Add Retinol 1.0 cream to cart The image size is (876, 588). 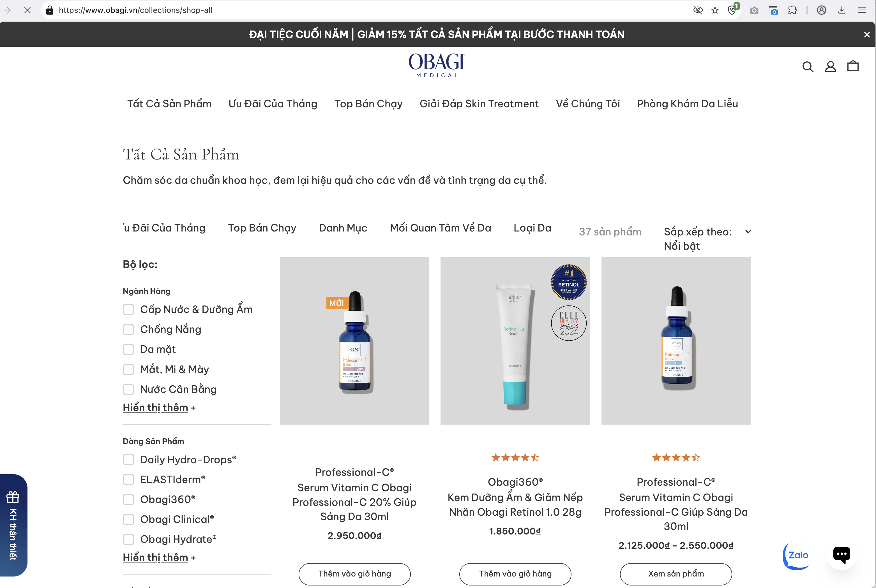pyautogui.click(x=515, y=574)
